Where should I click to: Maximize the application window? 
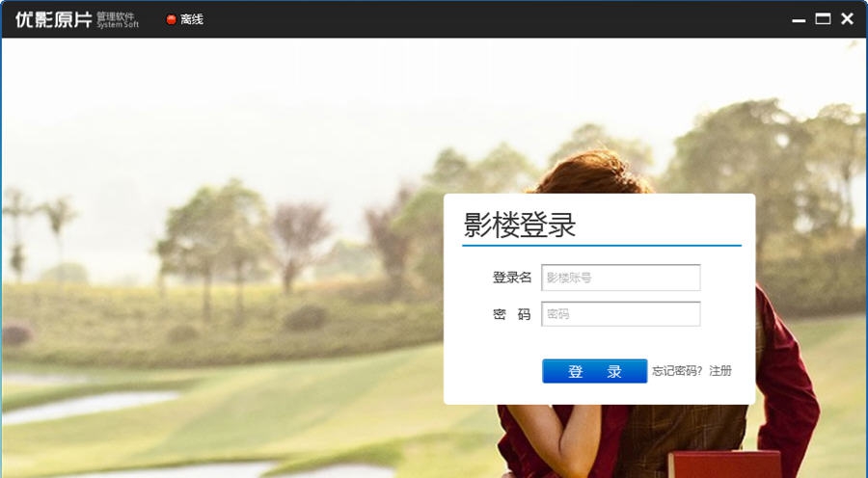pyautogui.click(x=823, y=19)
